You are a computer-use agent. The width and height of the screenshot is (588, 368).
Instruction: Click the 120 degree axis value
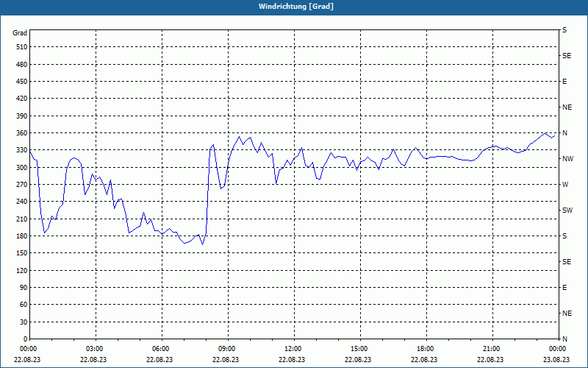[x=22, y=270]
